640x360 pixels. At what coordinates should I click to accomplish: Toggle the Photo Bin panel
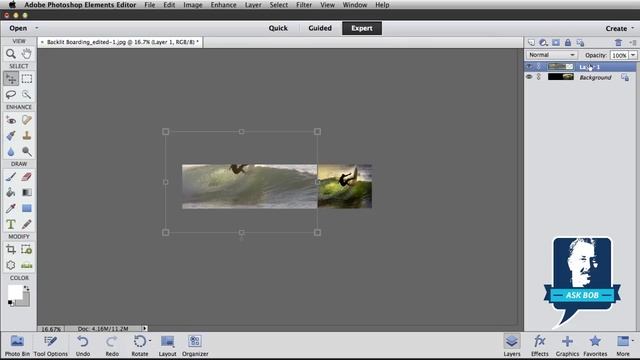coord(17,345)
